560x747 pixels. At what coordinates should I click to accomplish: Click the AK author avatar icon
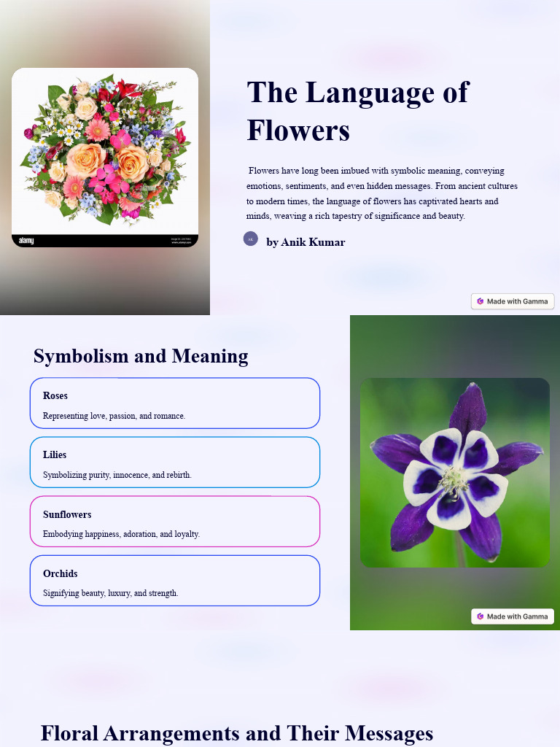click(251, 239)
